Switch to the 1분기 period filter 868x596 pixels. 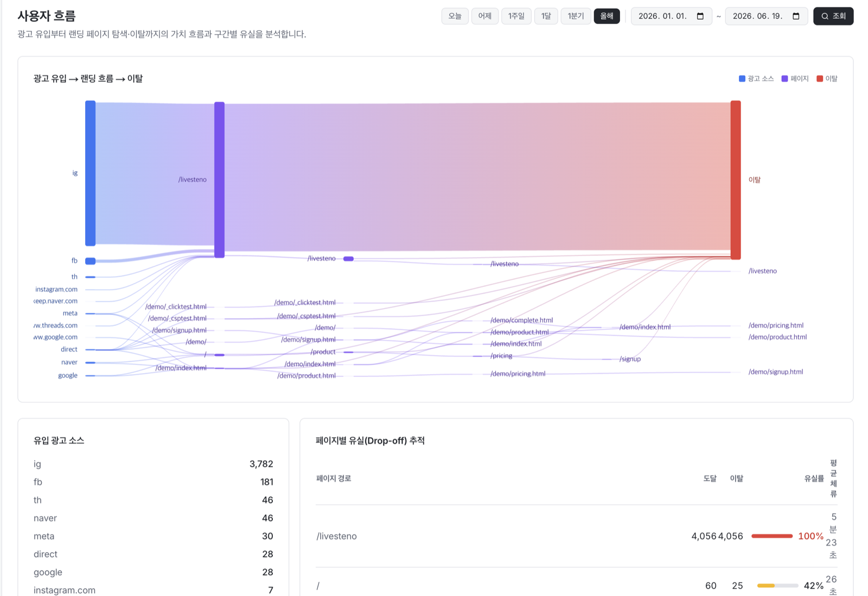click(x=576, y=16)
